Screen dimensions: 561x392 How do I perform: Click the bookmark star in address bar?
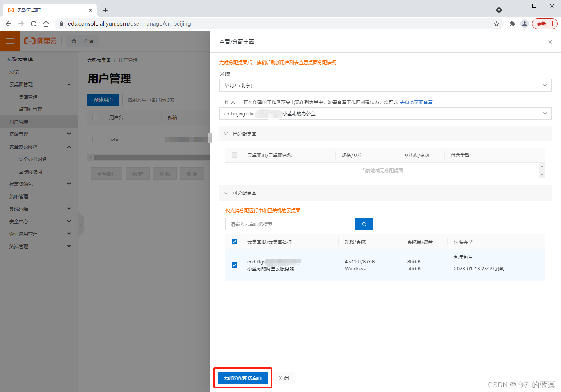point(496,24)
